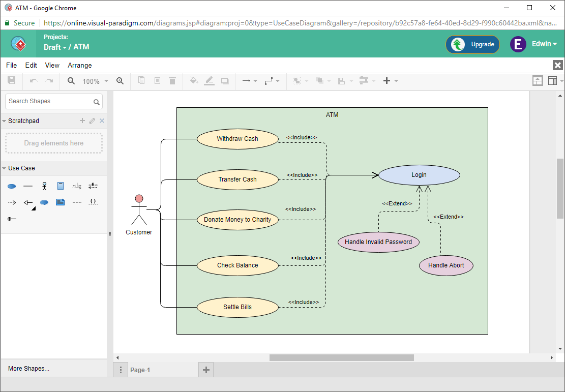The image size is (565, 392).
Task: Click the Visual Paradigm Online logo
Action: pyautogui.click(x=18, y=44)
